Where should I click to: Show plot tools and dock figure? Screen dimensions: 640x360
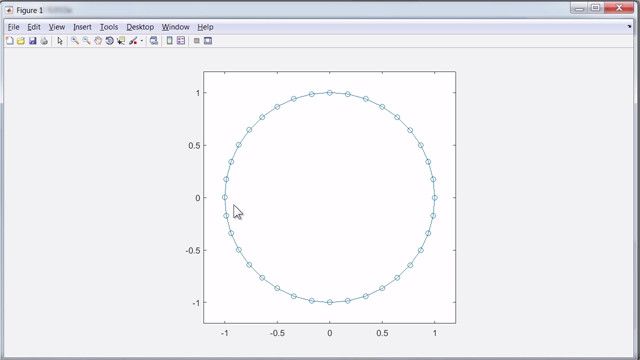click(x=208, y=41)
